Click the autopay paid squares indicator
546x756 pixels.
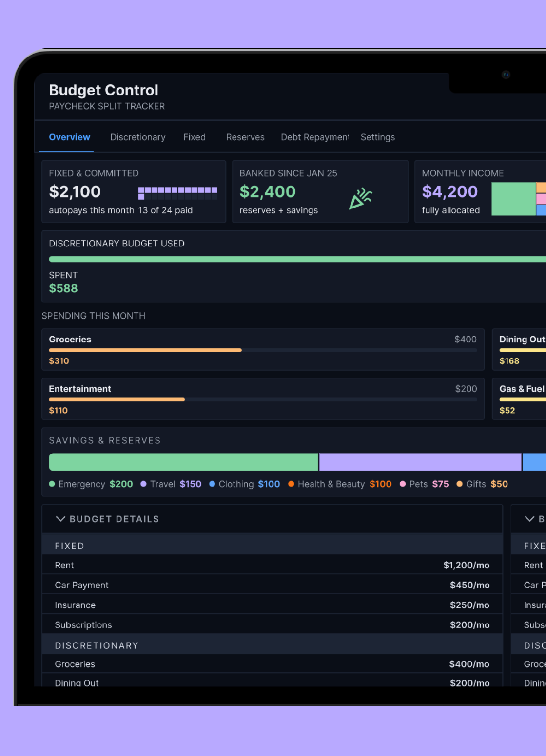pyautogui.click(x=177, y=193)
